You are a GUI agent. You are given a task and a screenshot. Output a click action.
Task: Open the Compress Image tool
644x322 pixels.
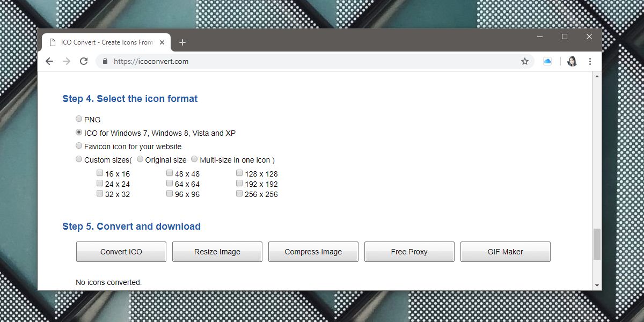pos(313,251)
